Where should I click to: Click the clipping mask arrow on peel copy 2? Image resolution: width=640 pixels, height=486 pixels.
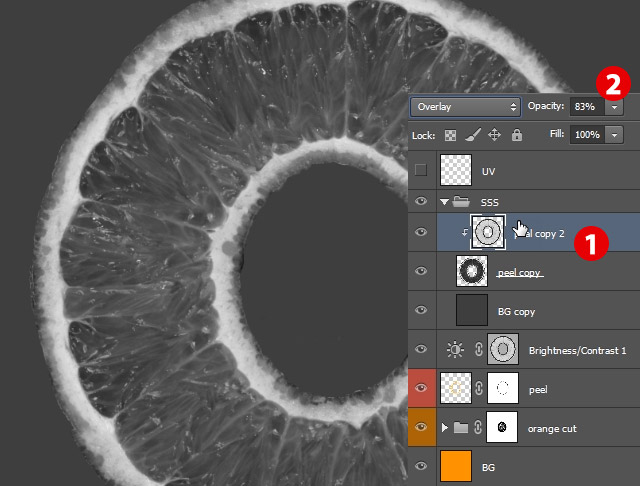tap(464, 233)
